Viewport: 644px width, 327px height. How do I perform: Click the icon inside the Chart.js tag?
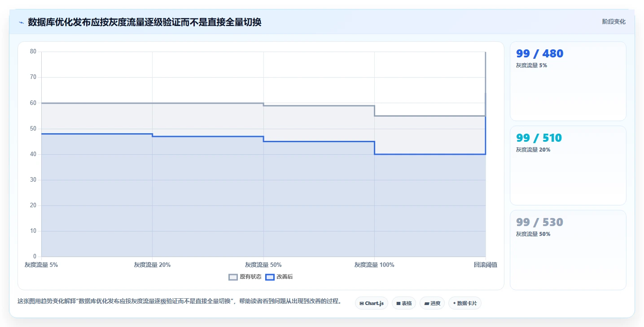tap(362, 303)
